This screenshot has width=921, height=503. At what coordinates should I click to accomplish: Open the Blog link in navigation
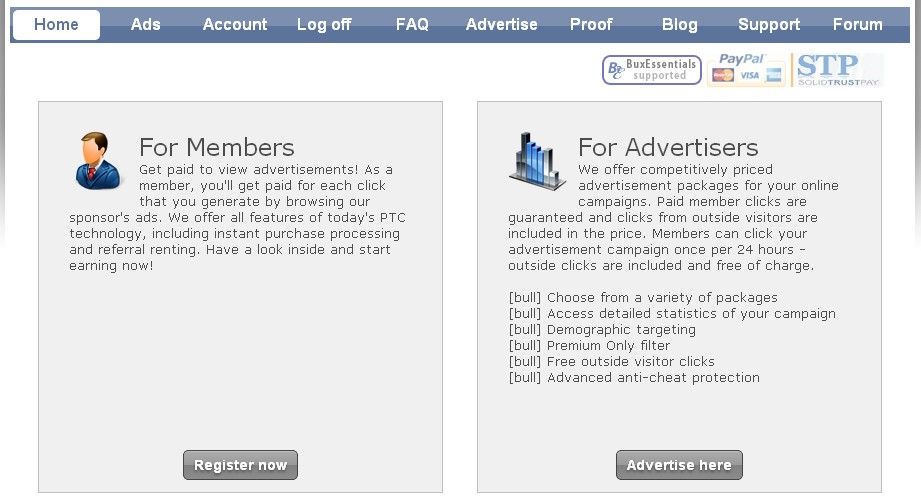pos(680,25)
